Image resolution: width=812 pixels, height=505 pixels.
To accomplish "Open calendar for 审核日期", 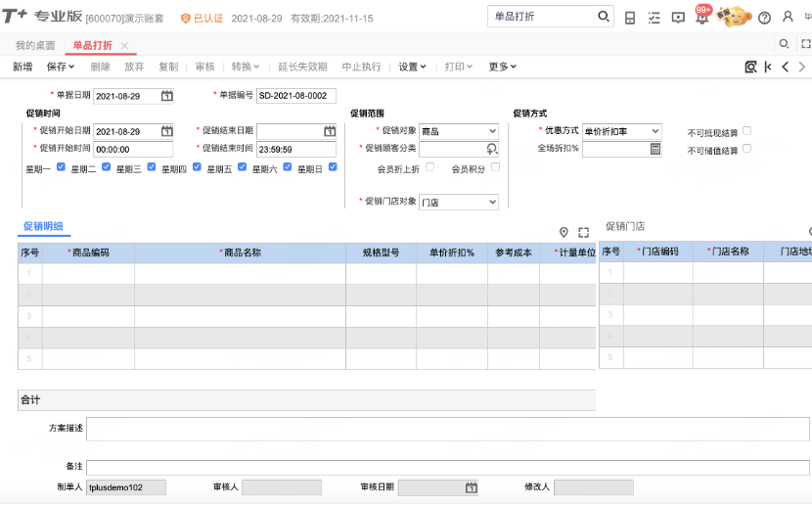I will (x=471, y=487).
